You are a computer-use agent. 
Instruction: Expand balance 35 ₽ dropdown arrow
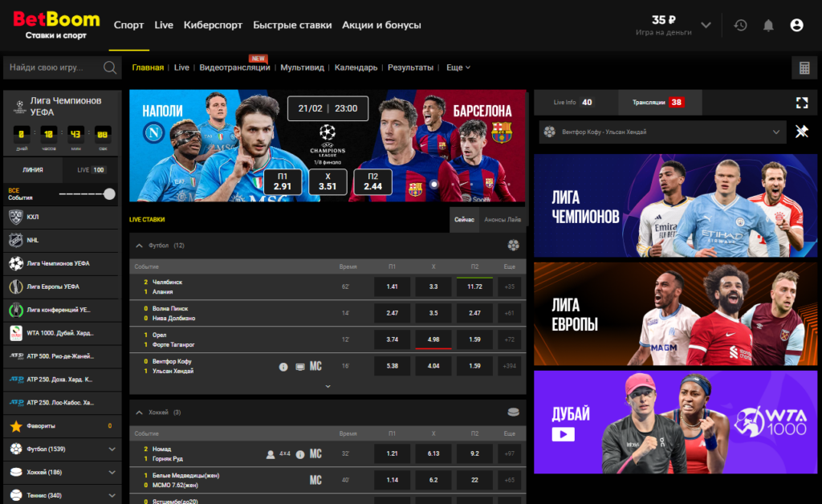pos(706,25)
